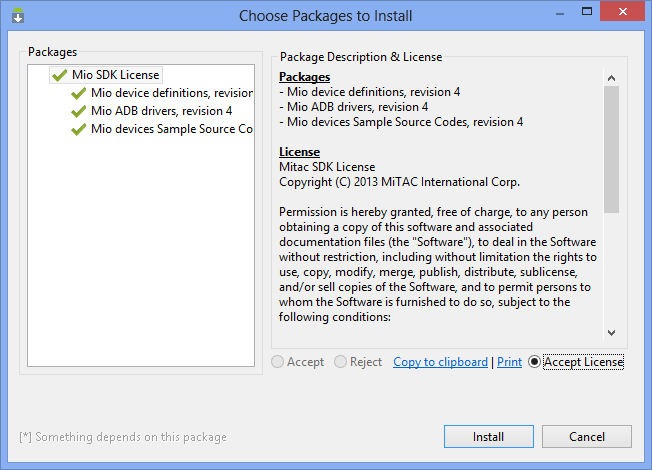This screenshot has height=470, width=652.
Task: Click the Copyright (C) 2013 MiTAC line
Action: [x=399, y=182]
